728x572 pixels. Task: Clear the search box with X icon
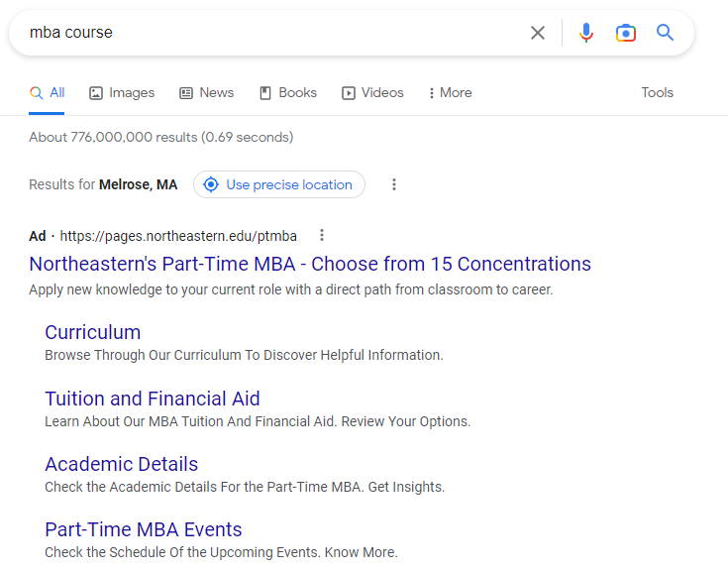pyautogui.click(x=538, y=33)
